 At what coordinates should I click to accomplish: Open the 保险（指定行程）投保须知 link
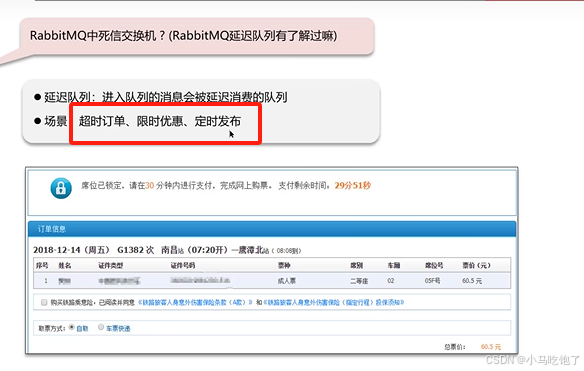[x=334, y=302]
